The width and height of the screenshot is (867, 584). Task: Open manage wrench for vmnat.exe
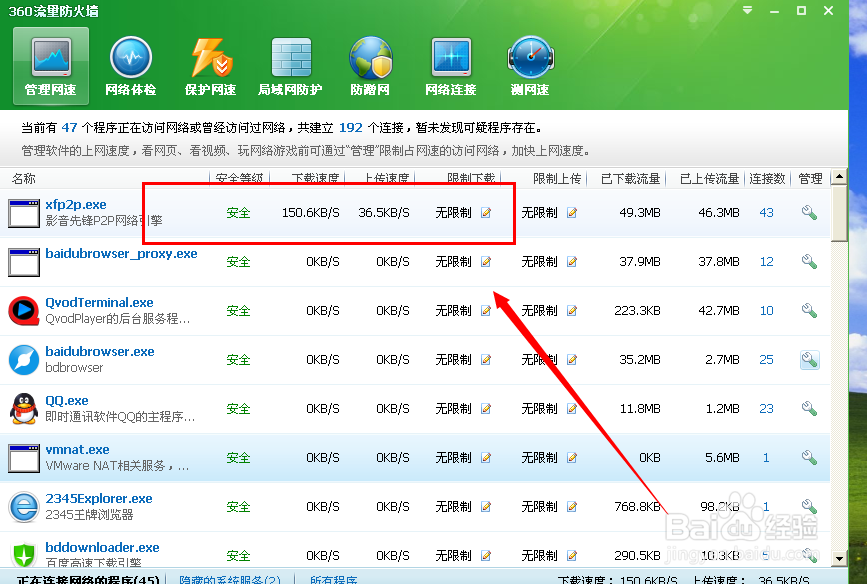pyautogui.click(x=809, y=457)
